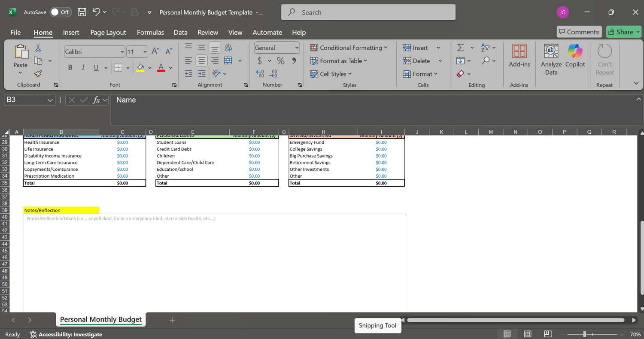Open the Formulas ribbon tab

click(150, 32)
